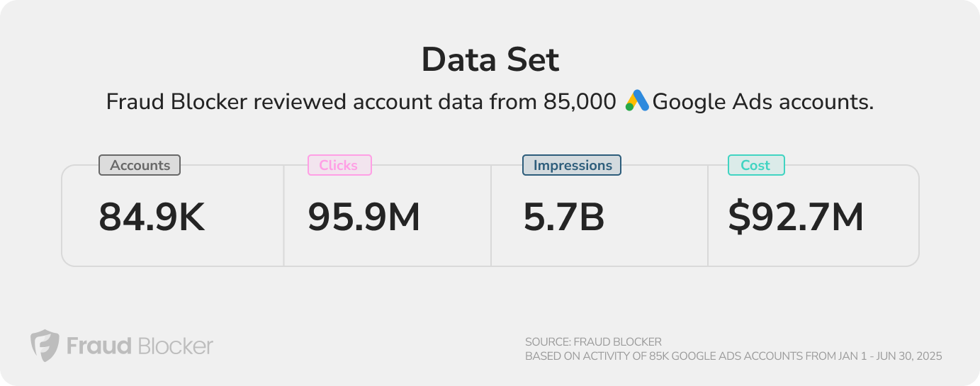Click "Google Ads accounts" text in the subtitle

762,102
